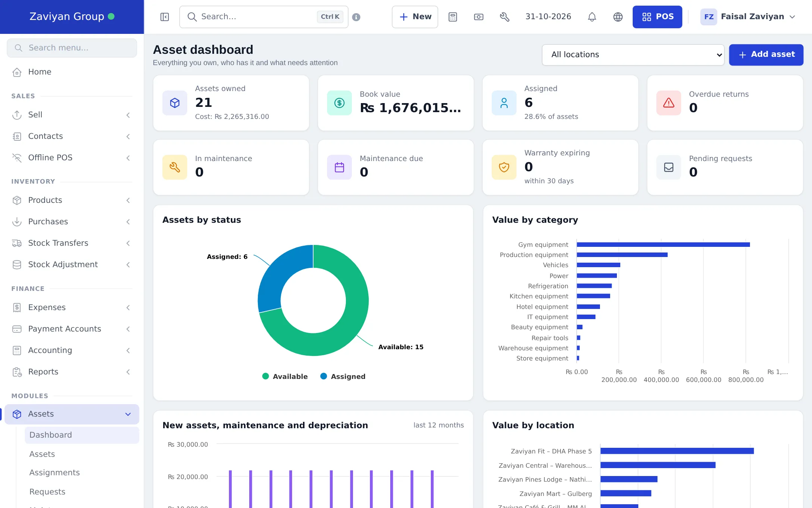Click the cash register icon in the top bar
The width and height of the screenshot is (812, 508).
point(479,17)
